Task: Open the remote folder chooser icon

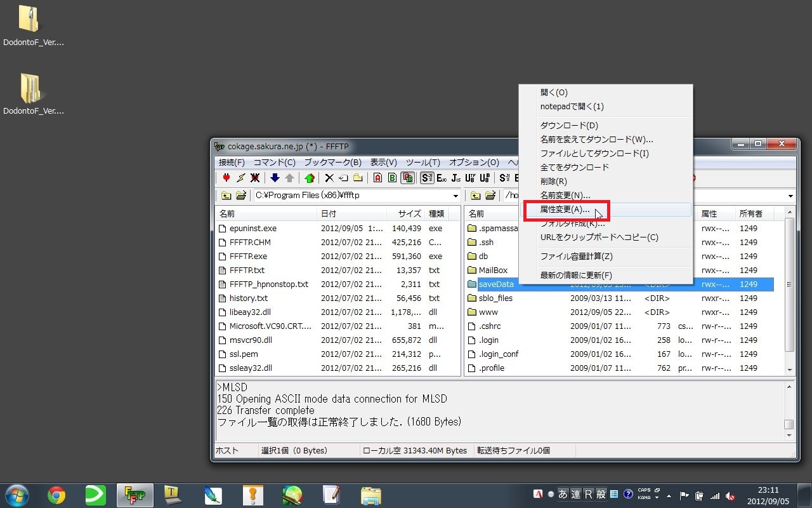Action: click(490, 196)
